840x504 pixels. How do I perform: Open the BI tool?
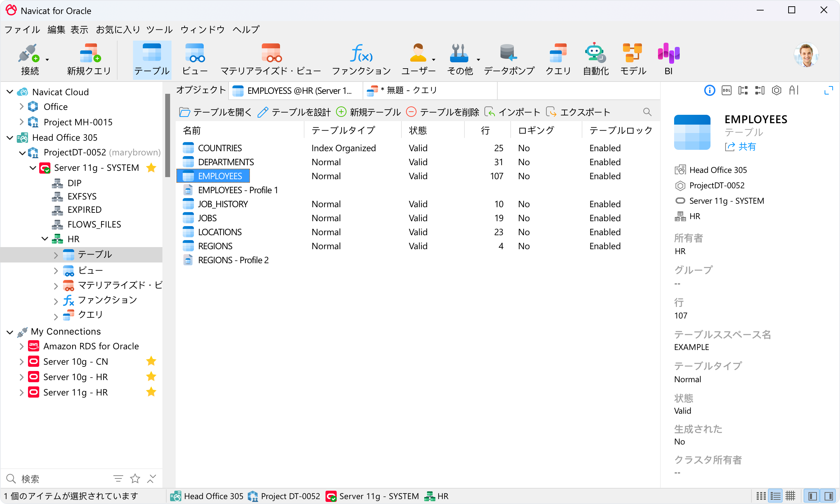[x=668, y=59]
